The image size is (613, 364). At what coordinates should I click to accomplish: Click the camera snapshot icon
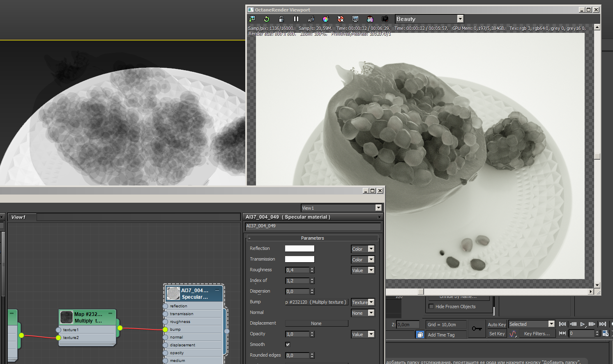385,19
